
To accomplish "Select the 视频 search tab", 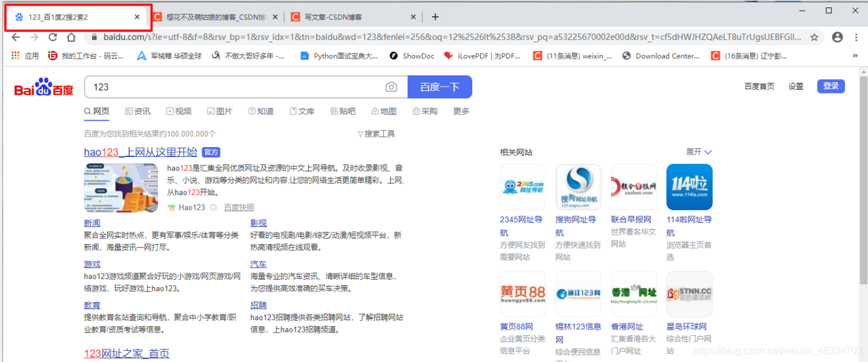I will (x=179, y=111).
